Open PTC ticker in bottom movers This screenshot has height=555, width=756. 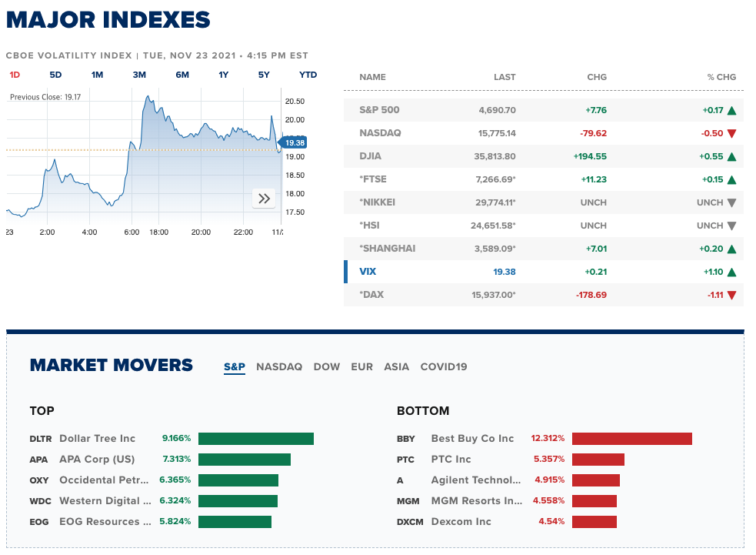click(405, 460)
